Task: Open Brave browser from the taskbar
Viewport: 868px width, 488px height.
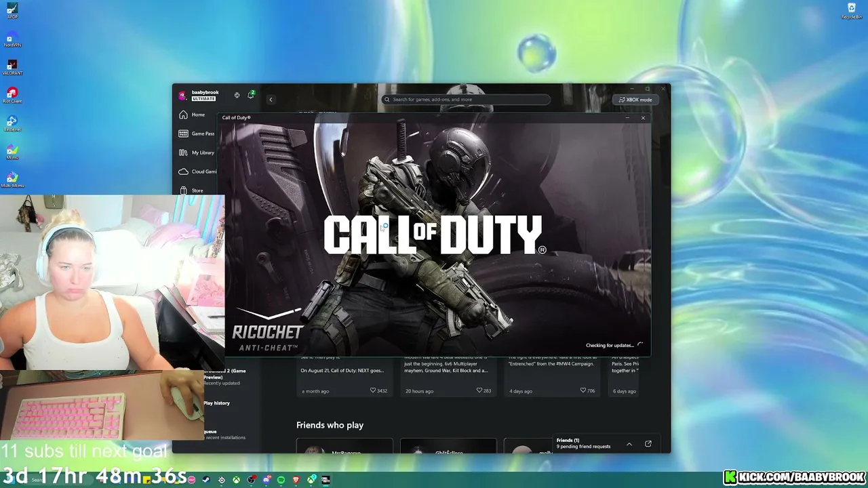Action: pos(296,480)
